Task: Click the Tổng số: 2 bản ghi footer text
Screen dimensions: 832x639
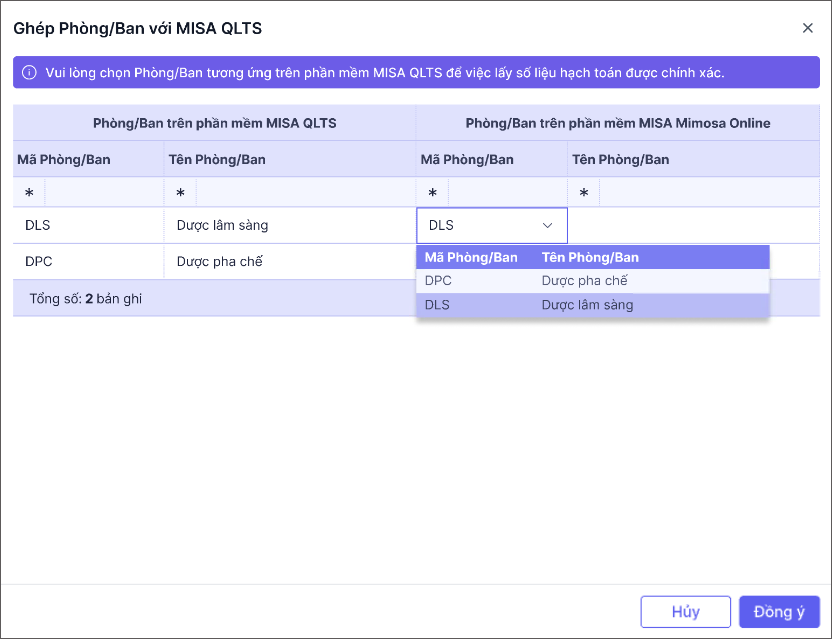Action: [x=85, y=299]
